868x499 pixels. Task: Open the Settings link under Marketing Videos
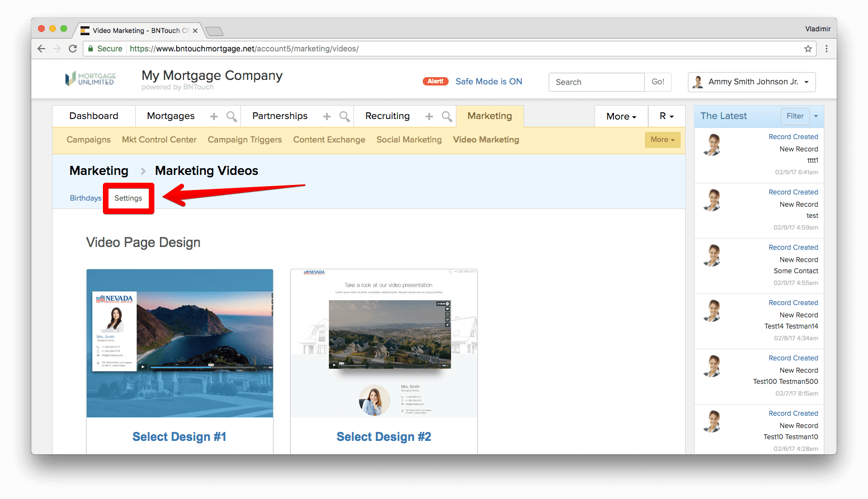coord(128,198)
